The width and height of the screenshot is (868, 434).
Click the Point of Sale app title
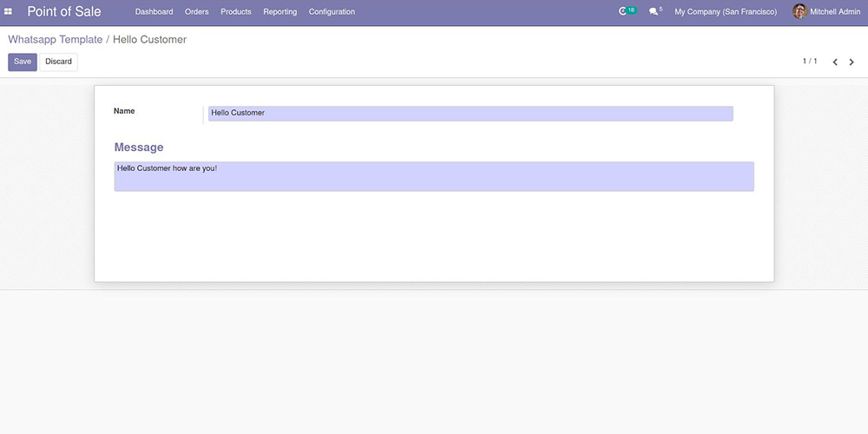pos(64,12)
